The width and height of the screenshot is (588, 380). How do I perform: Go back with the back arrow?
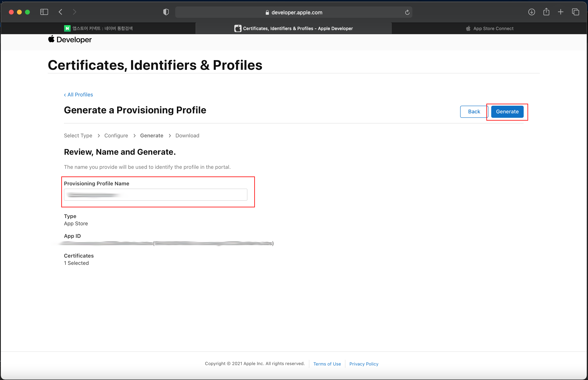tap(60, 12)
